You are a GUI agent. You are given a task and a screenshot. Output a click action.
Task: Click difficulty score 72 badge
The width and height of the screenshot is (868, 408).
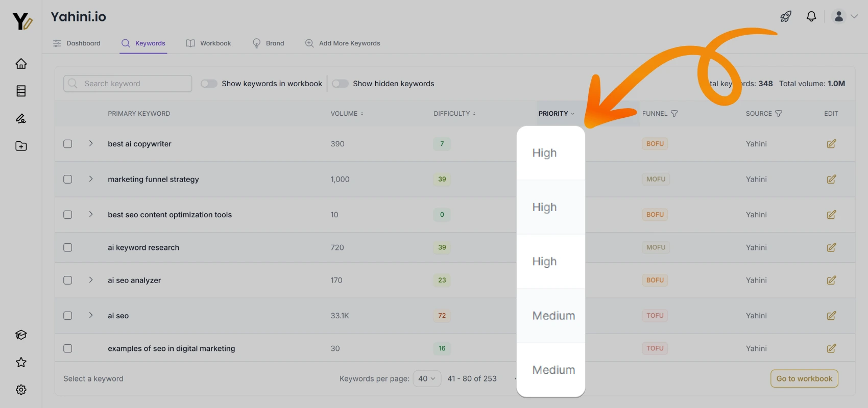442,316
